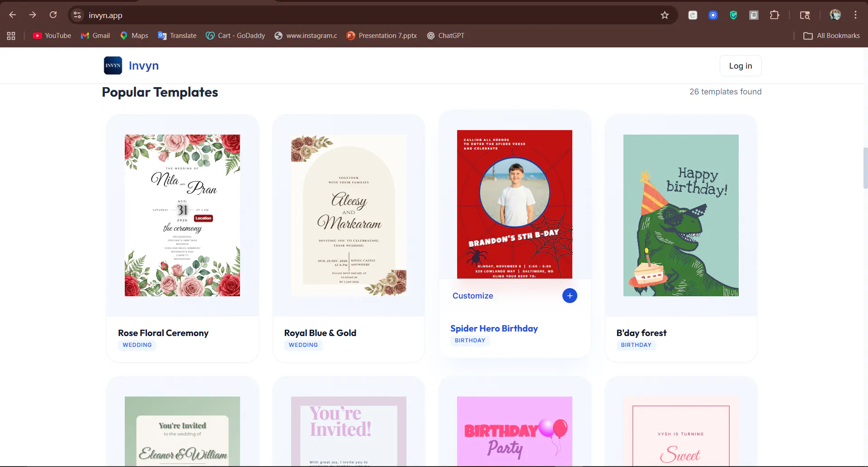Click the WEDDING tag under Rose Floral Ceremony
Image resolution: width=868 pixels, height=467 pixels.
[137, 345]
